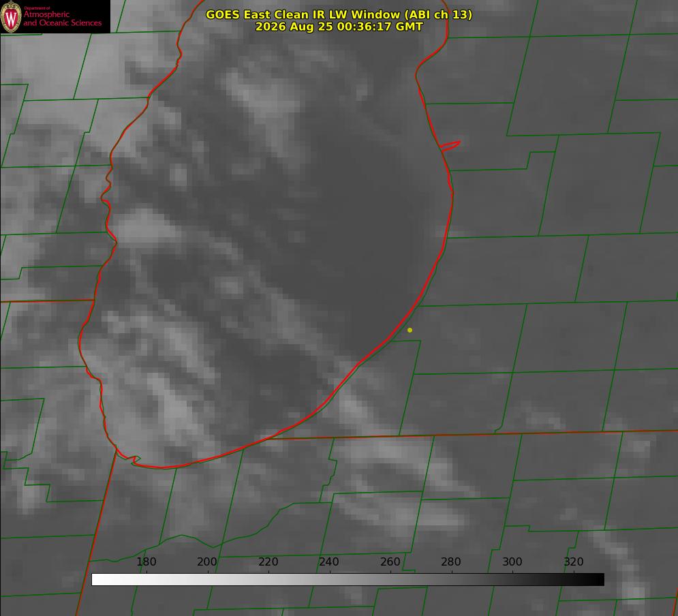The image size is (678, 616).
Task: Click the small red peninsula on the eastern shoreline
Action: click(x=450, y=146)
